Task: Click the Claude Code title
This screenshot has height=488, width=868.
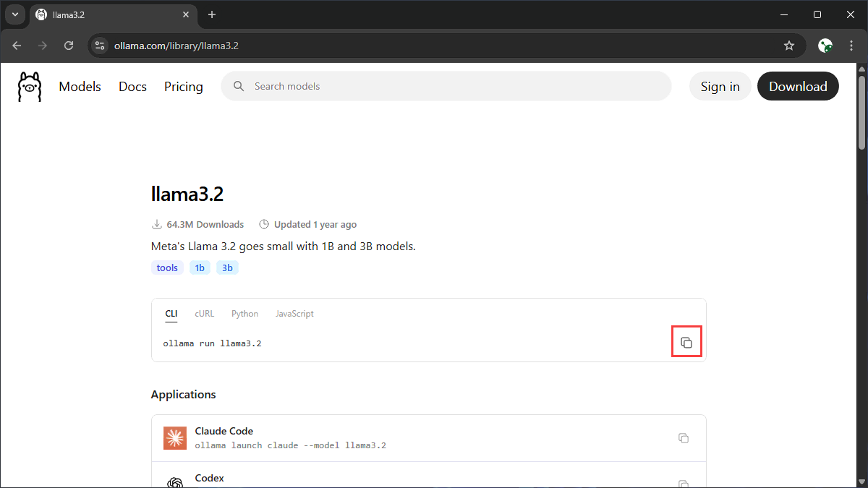Action: coord(224,431)
